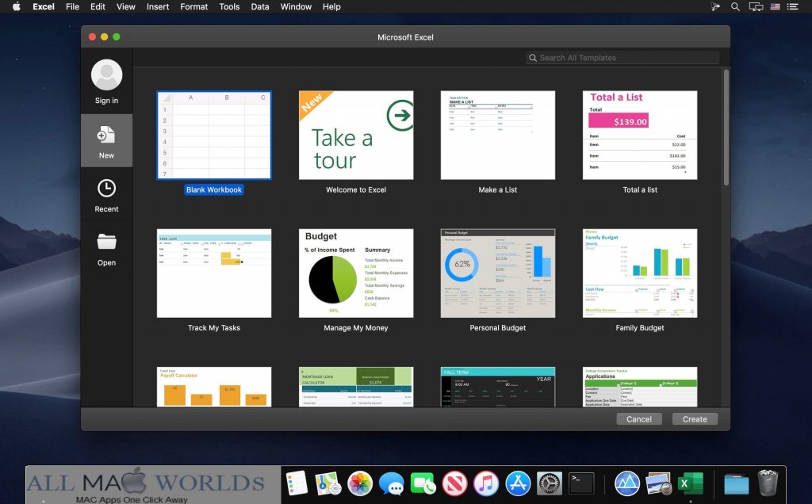Open the Format menu
Screen dimensions: 812x504
click(193, 6)
